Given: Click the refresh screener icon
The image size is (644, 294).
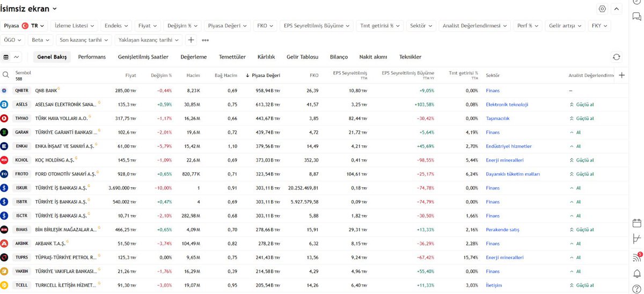Looking at the screenshot, I should coord(617,57).
